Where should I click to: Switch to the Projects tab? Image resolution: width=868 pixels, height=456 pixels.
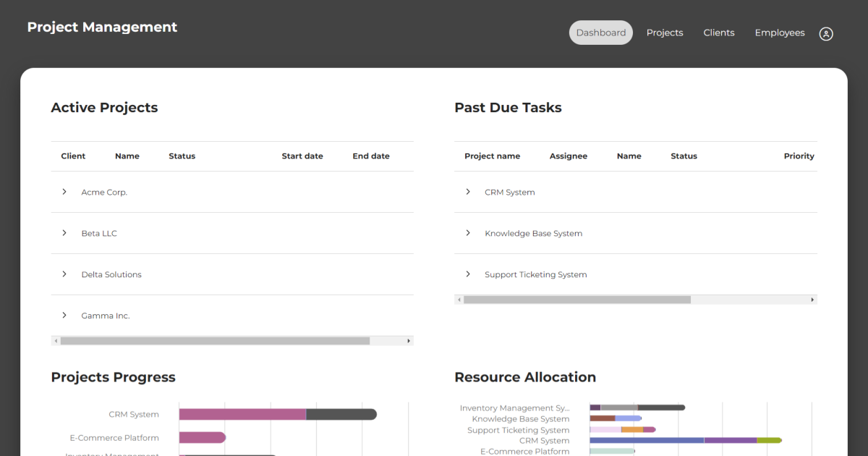point(664,33)
